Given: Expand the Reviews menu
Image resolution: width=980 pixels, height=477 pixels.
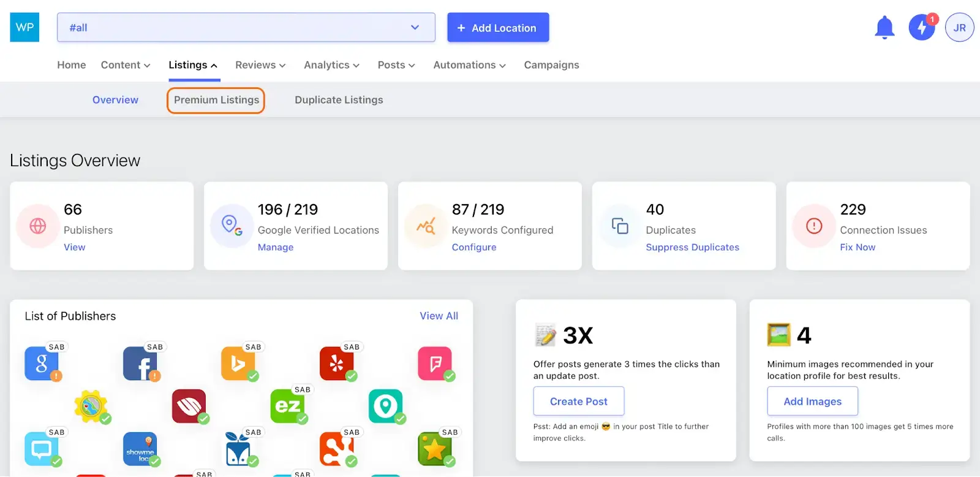Looking at the screenshot, I should [x=260, y=65].
